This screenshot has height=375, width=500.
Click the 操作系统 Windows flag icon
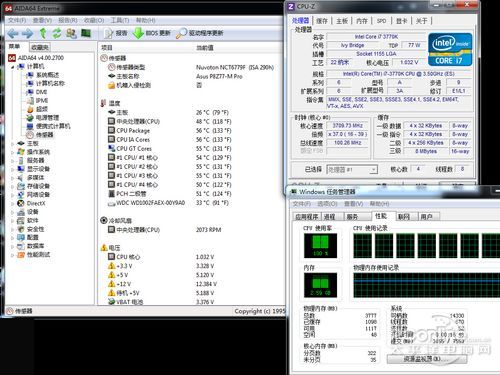pyautogui.click(x=21, y=152)
